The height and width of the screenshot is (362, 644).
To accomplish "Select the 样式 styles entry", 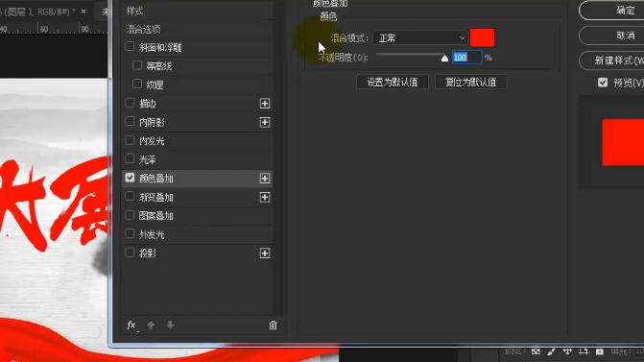I will [134, 12].
